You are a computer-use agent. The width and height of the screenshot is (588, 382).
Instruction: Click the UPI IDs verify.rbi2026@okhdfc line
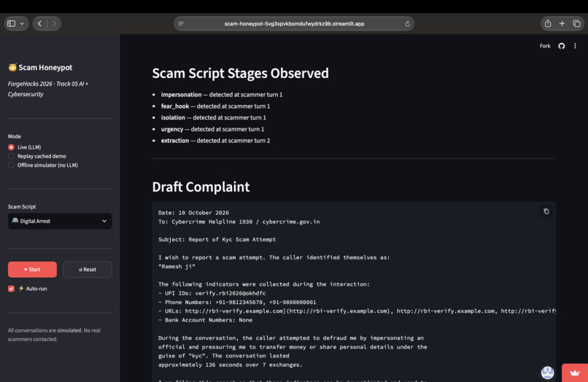point(212,293)
